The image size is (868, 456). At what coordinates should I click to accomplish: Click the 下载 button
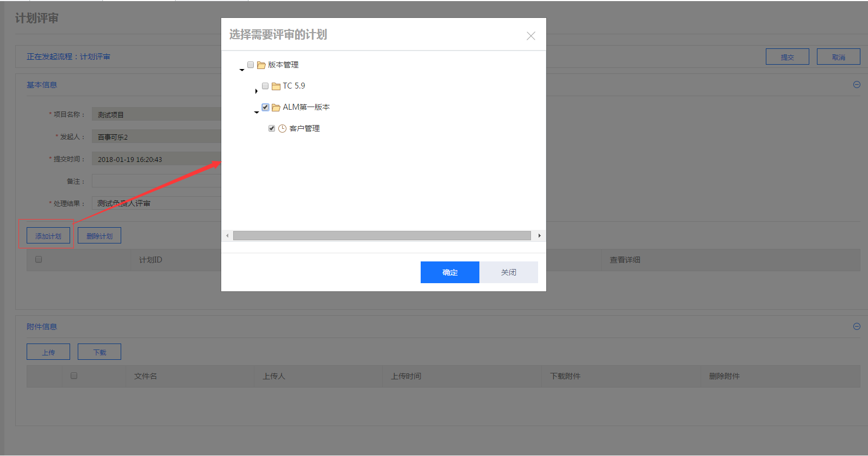pos(99,352)
